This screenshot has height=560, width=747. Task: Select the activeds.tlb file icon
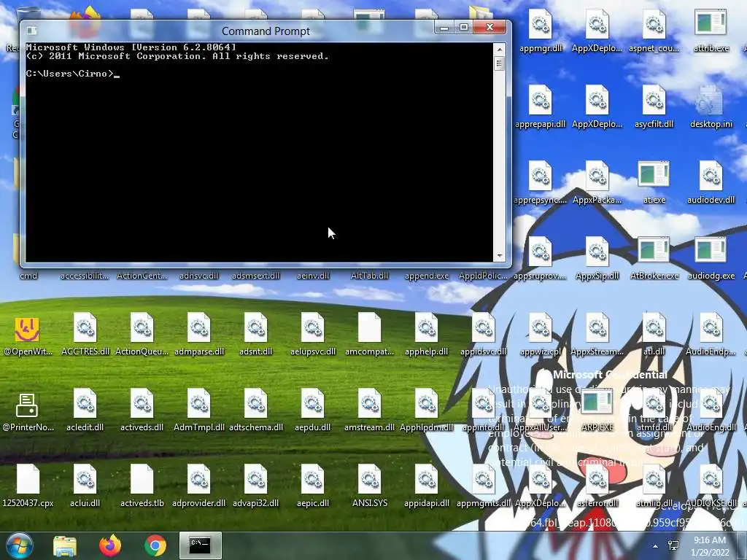(142, 486)
